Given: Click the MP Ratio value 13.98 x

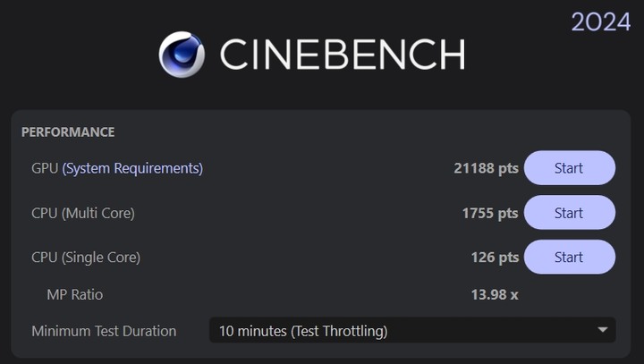Looking at the screenshot, I should pyautogui.click(x=495, y=294).
